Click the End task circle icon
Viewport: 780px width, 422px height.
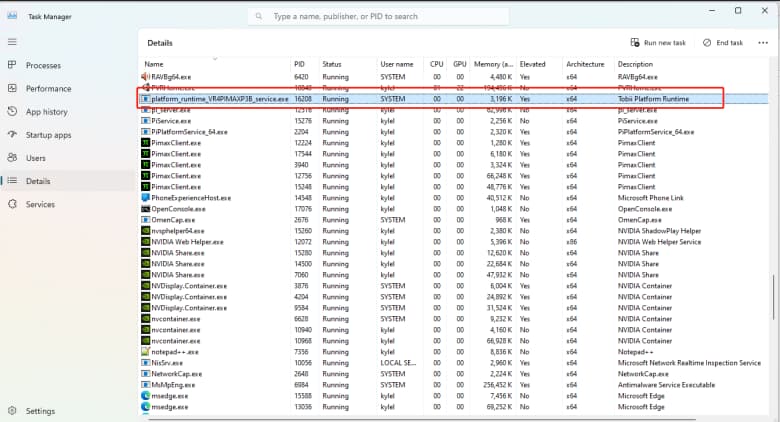707,42
